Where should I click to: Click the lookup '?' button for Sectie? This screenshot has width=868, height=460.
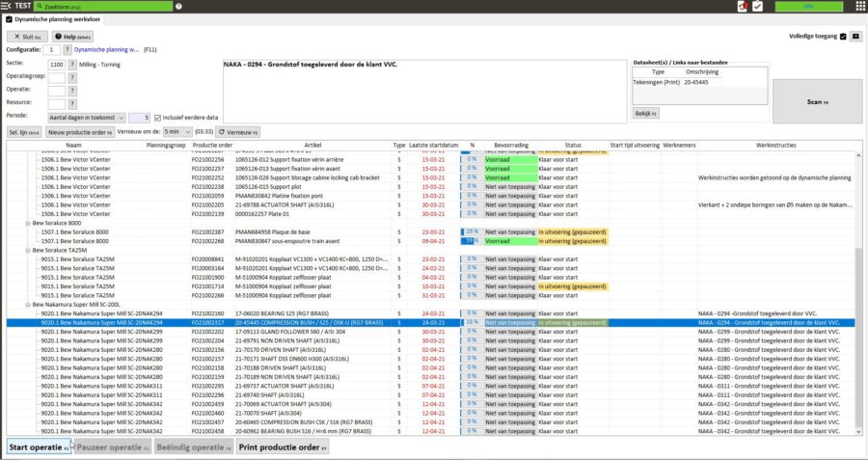click(72, 65)
